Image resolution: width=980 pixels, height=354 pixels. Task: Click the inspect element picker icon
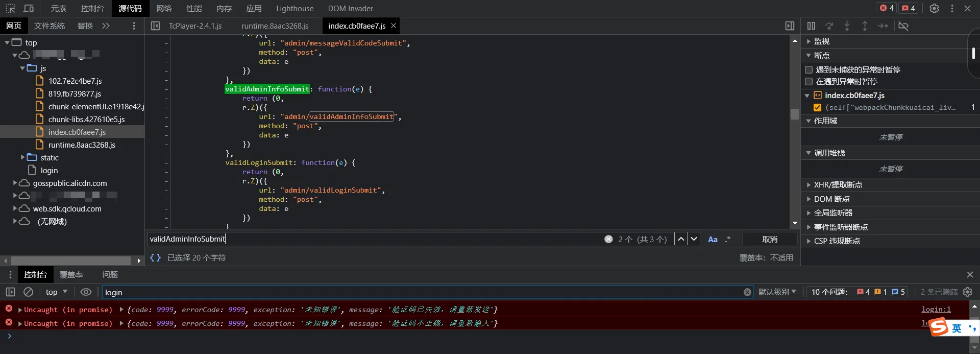pyautogui.click(x=10, y=9)
